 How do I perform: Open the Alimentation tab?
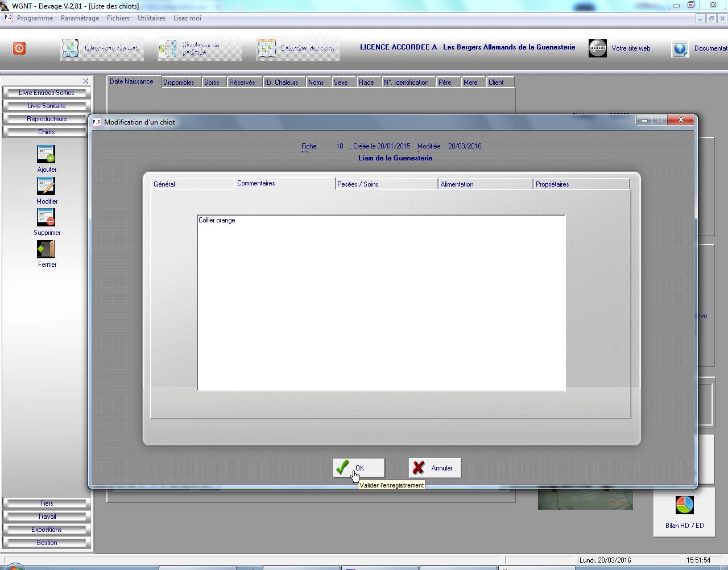(x=457, y=184)
